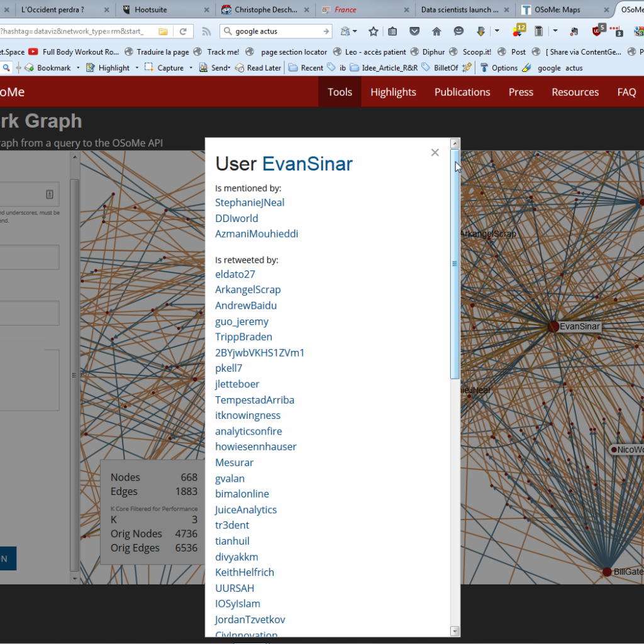The height and width of the screenshot is (644, 644).
Task: Open the Recent folder in the toolbar
Action: click(306, 68)
